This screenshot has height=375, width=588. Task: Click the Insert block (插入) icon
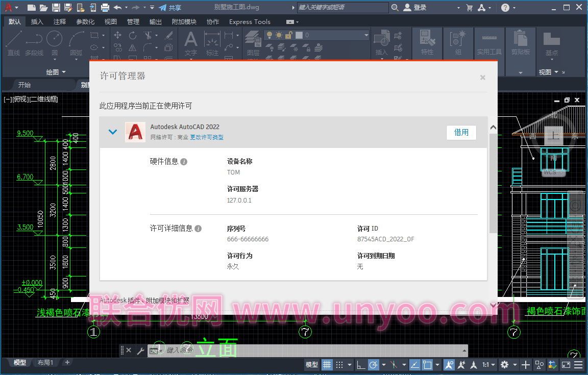tap(382, 43)
